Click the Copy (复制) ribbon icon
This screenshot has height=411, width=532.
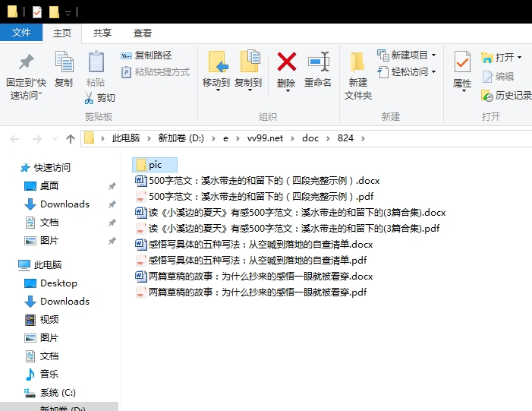coord(64,62)
